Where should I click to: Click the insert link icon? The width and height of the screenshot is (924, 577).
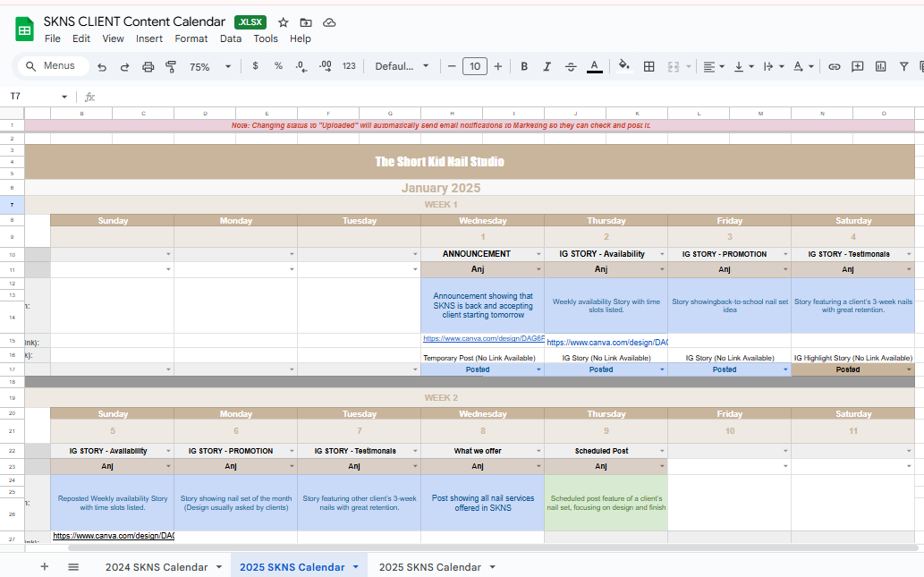click(x=834, y=66)
